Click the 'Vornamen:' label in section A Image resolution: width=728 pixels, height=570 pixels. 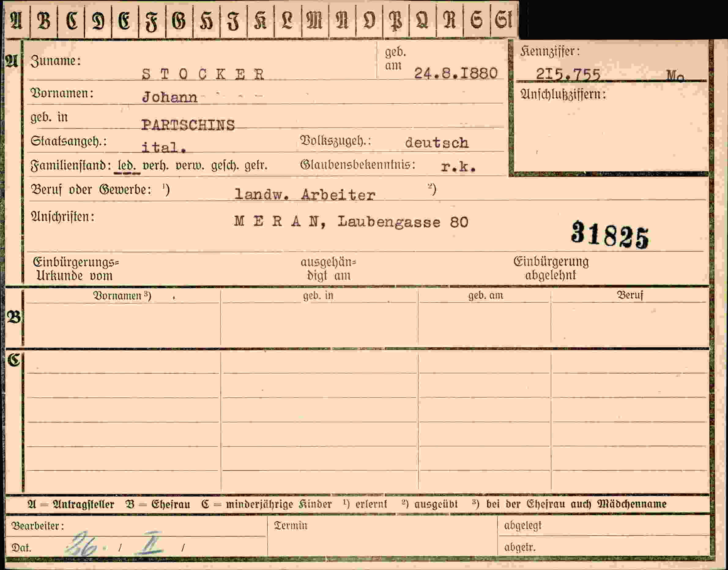click(x=62, y=93)
